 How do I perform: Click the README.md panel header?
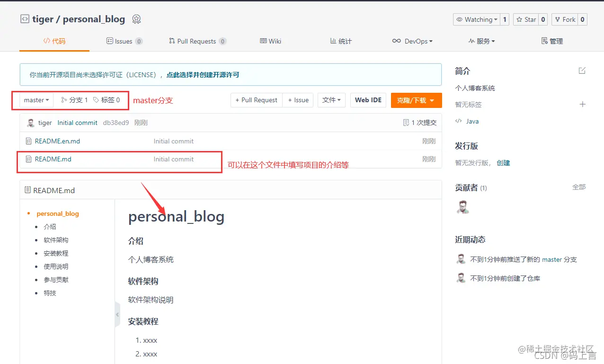coord(231,190)
